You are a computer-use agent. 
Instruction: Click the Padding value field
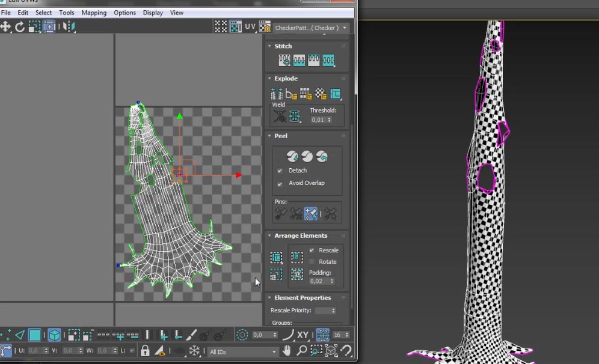click(x=316, y=281)
